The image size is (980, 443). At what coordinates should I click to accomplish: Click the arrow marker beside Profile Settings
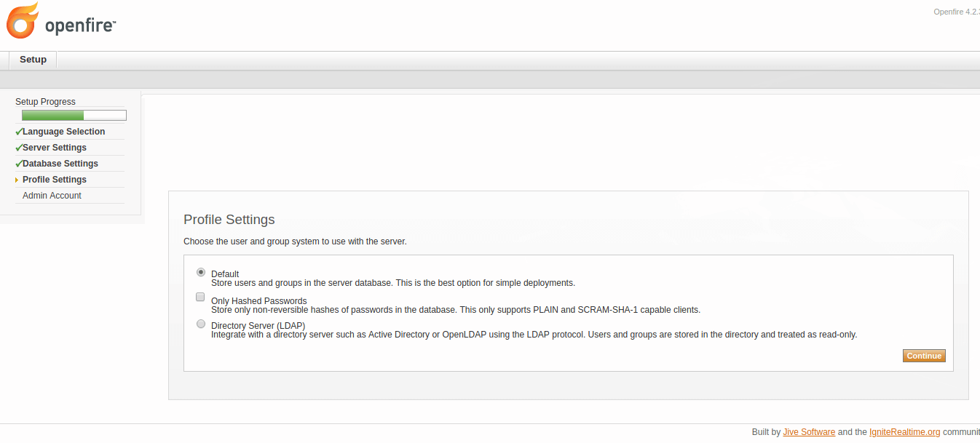point(17,180)
